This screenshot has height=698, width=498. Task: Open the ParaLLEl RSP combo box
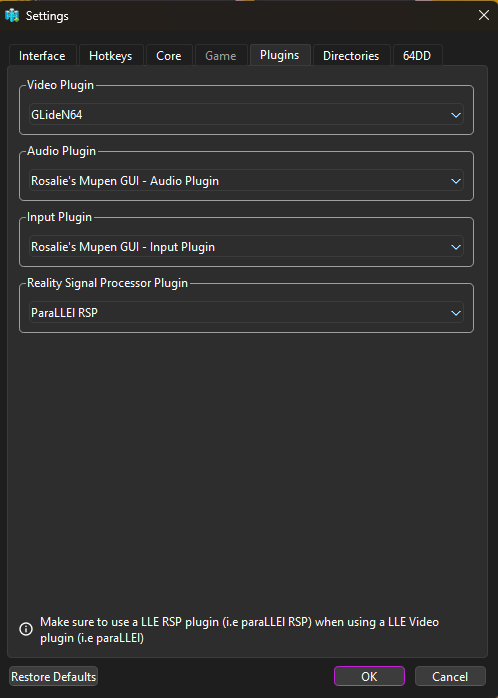pos(246,313)
